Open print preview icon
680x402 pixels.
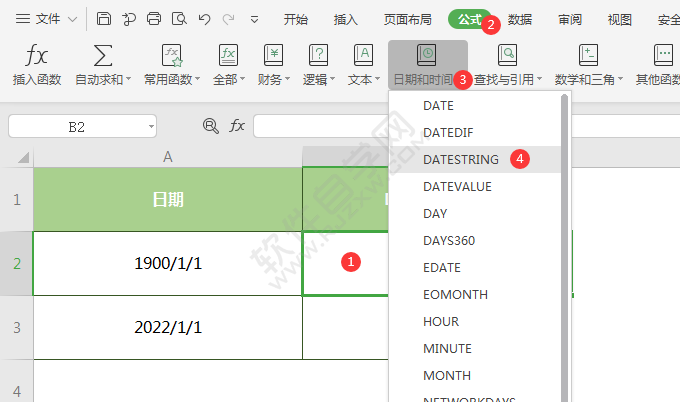pyautogui.click(x=179, y=19)
